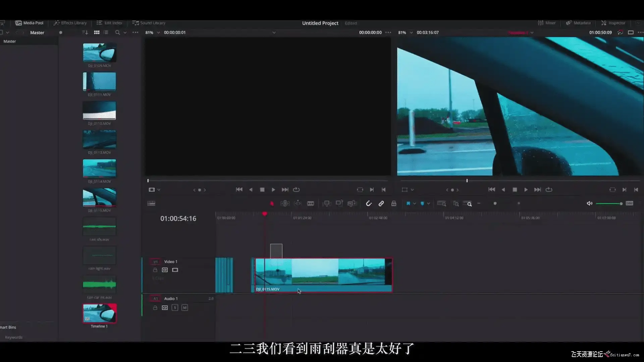Image resolution: width=644 pixels, height=362 pixels.
Task: Click the position lock icon in toolbar
Action: [394, 203]
